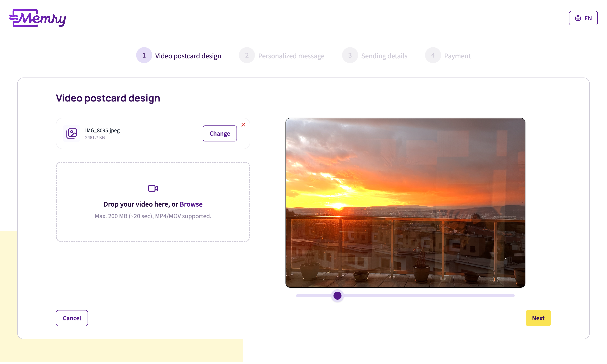Click the image file icon beside IMG_8095.jpeg
The height and width of the screenshot is (364, 607).
pyautogui.click(x=72, y=133)
